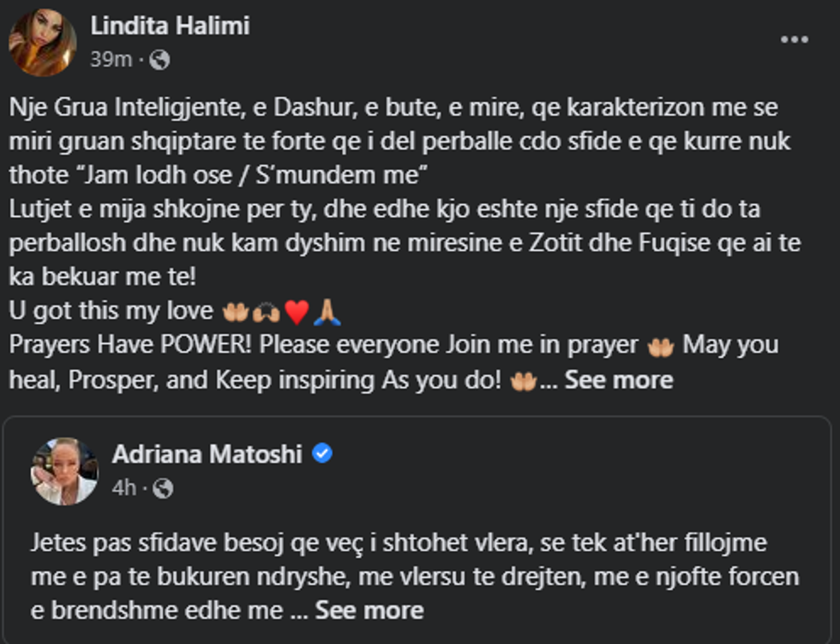The width and height of the screenshot is (840, 644).
Task: Open the three-dot post options menu
Action: pyautogui.click(x=794, y=39)
